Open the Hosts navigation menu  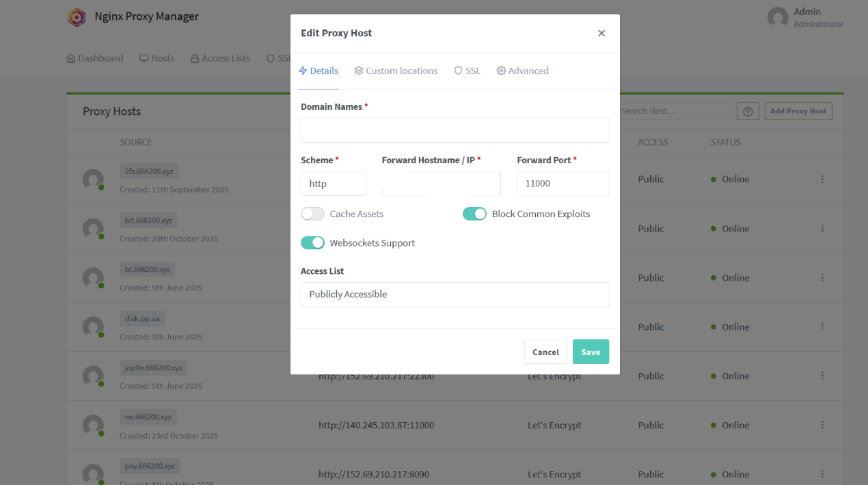tap(157, 58)
